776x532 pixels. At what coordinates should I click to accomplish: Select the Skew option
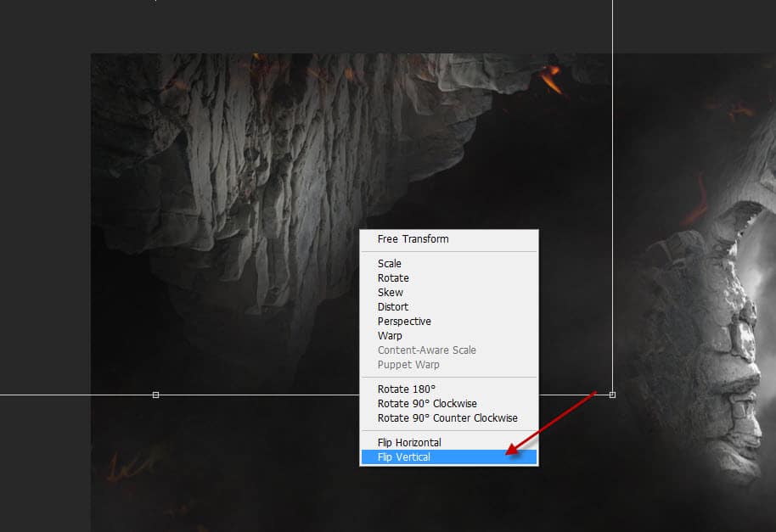tap(391, 293)
